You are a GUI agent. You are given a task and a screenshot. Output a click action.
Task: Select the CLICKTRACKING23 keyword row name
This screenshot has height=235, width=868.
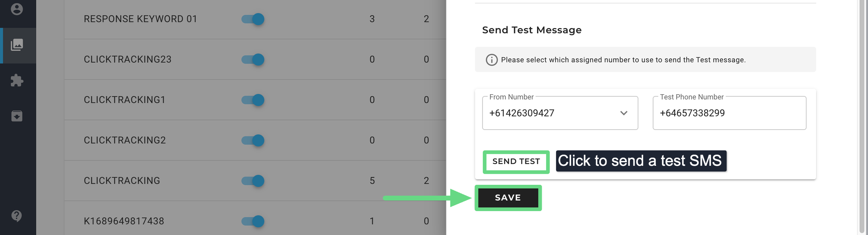coord(127,60)
